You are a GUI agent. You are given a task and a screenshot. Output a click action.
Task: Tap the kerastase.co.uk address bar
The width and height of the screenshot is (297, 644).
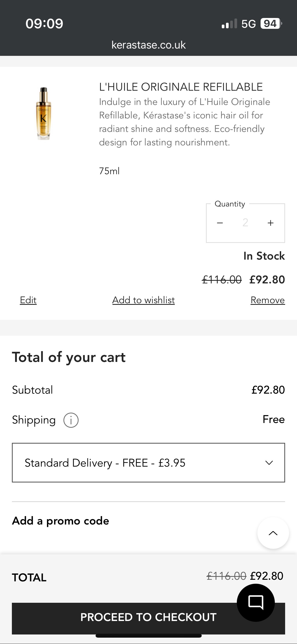pyautogui.click(x=148, y=45)
